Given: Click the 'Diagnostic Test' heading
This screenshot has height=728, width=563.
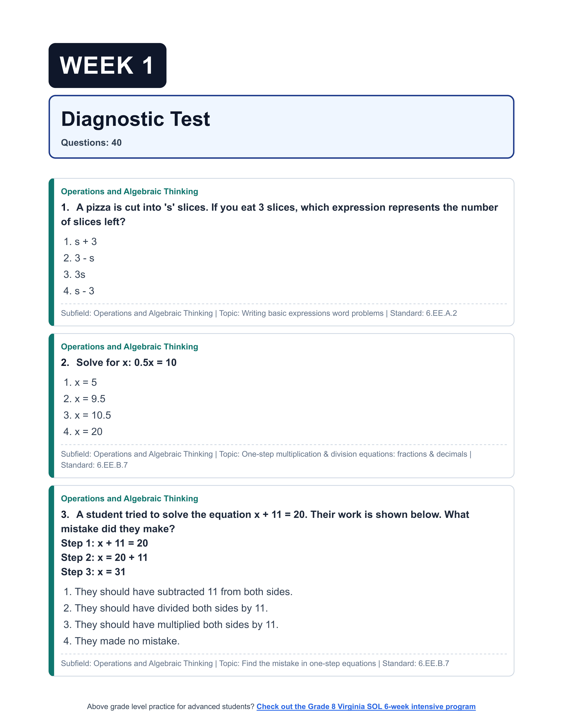Looking at the screenshot, I should (135, 119).
